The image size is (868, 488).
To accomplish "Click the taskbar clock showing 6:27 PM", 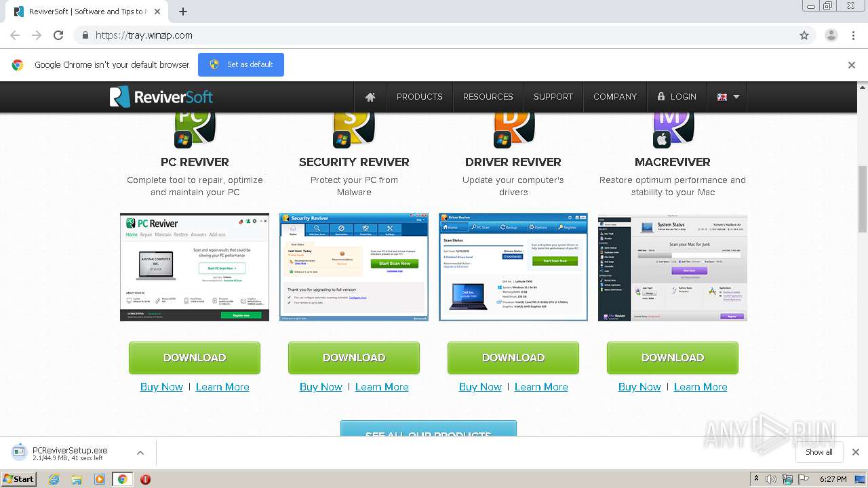I will point(833,479).
